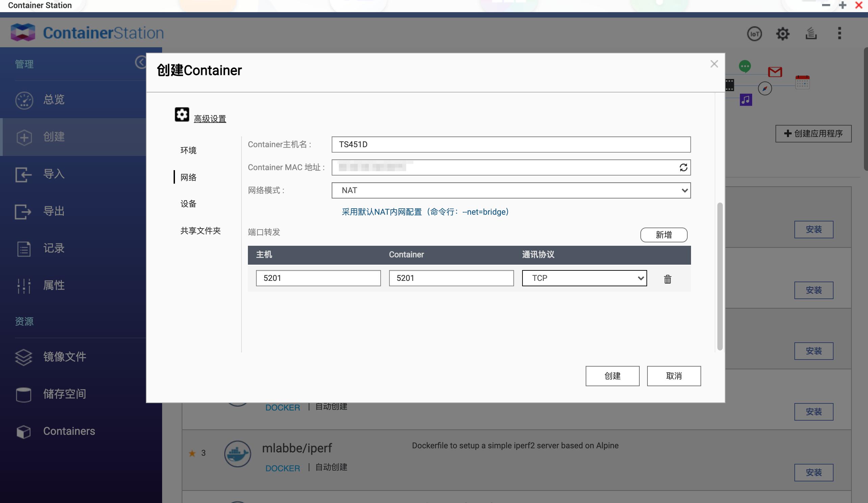868x503 pixels.
Task: Click the MAC address refresh icon
Action: [683, 167]
